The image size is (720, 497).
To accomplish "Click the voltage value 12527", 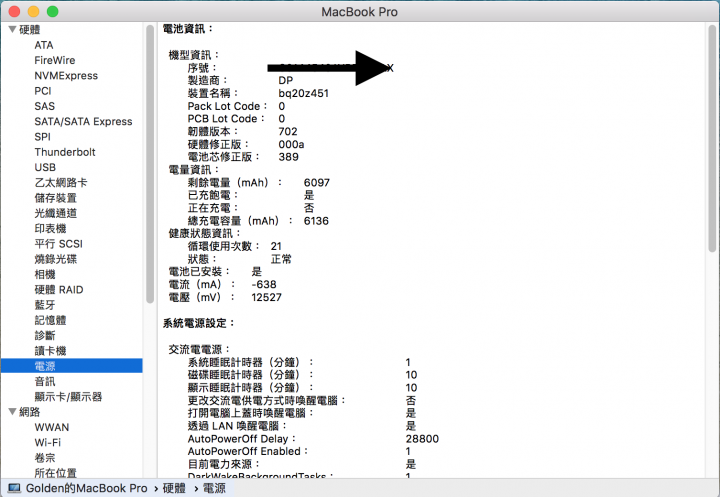I will (x=266, y=297).
